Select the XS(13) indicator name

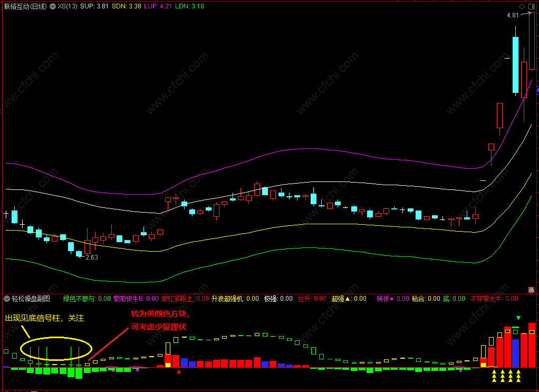pyautogui.click(x=68, y=6)
